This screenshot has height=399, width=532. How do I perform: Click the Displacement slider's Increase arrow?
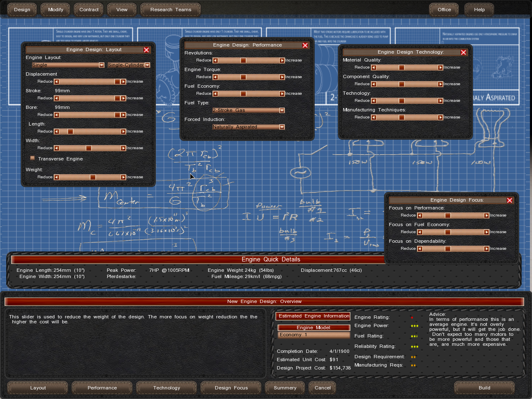click(123, 81)
